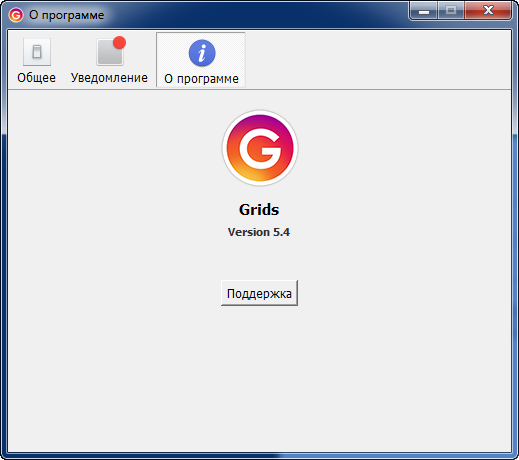Click the large Grids logo icon
Viewport: 519px width, 460px height.
tap(260, 148)
